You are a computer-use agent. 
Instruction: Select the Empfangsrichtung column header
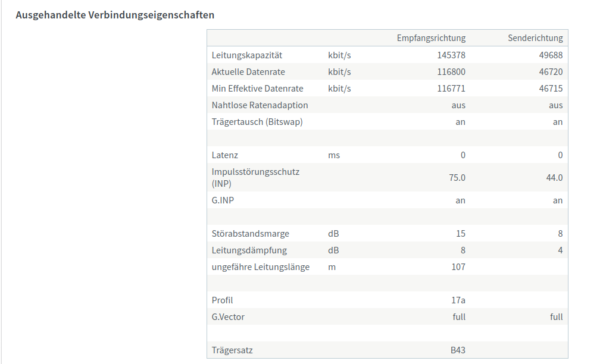click(431, 38)
